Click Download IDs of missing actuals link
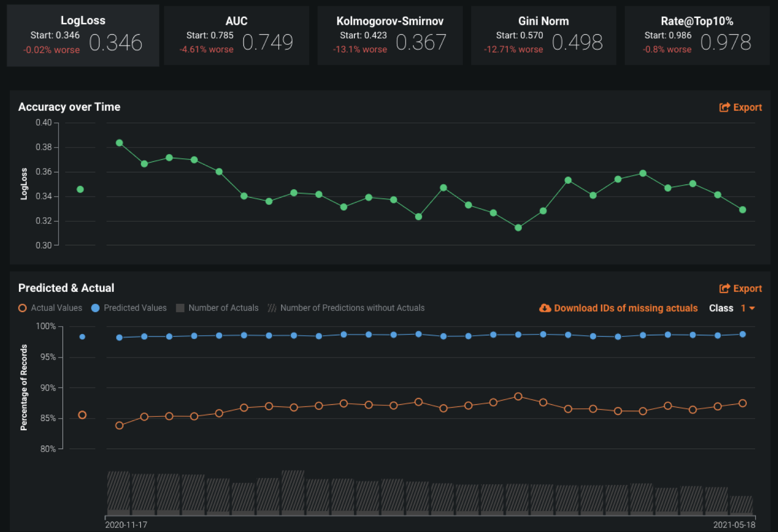Screen dimensions: 778x532 point(626,308)
